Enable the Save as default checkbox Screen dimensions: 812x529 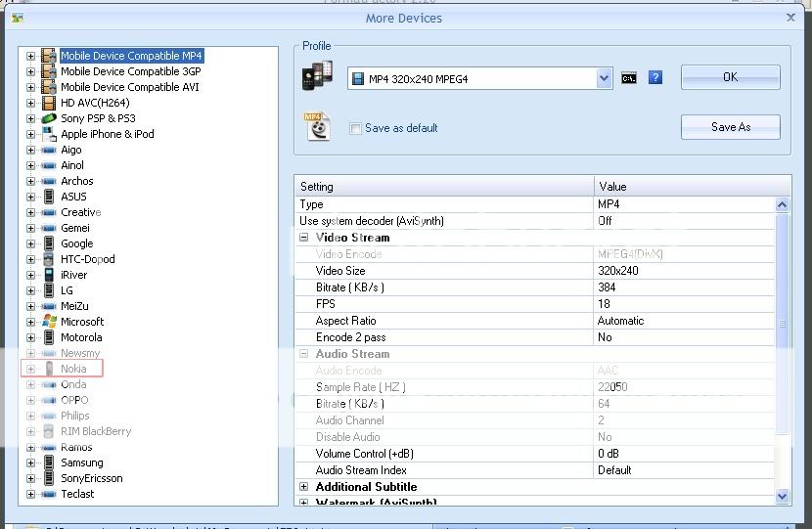pos(356,128)
